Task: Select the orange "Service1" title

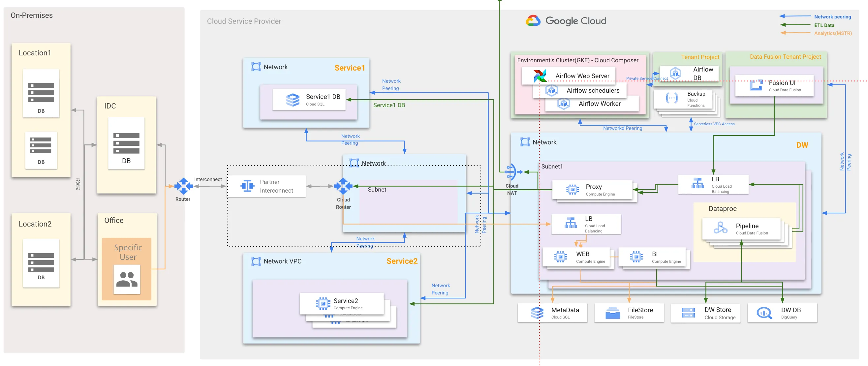Action: coord(350,68)
